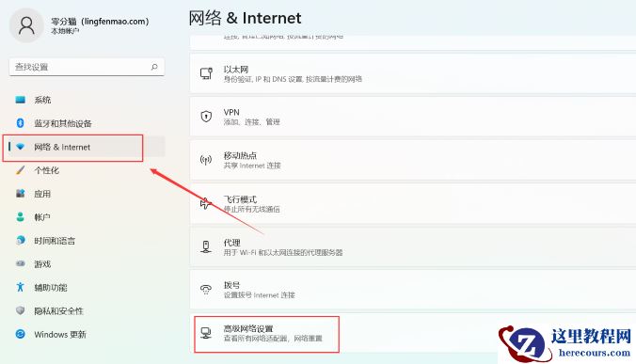Click the 应用 apps icon
This screenshot has width=636, height=364.
click(x=21, y=194)
